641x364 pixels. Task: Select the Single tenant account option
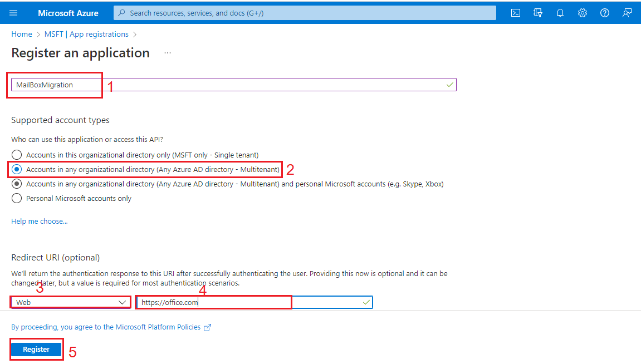pos(17,155)
